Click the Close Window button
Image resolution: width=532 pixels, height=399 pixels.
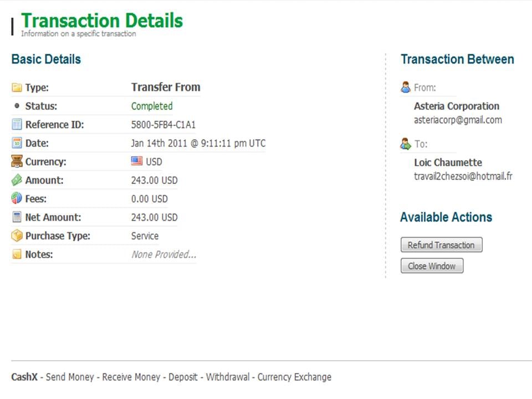tap(432, 266)
